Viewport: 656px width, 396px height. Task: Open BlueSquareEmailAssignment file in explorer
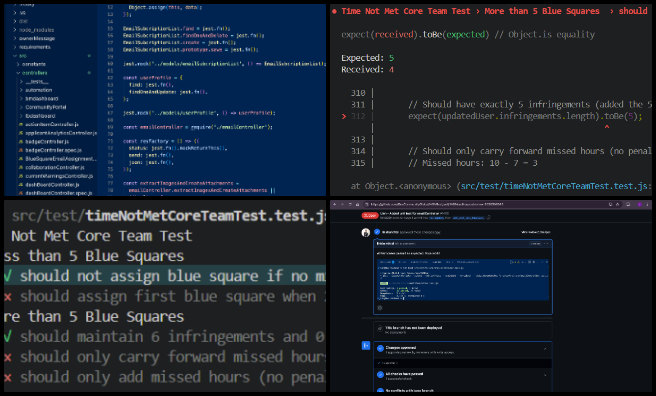61,159
